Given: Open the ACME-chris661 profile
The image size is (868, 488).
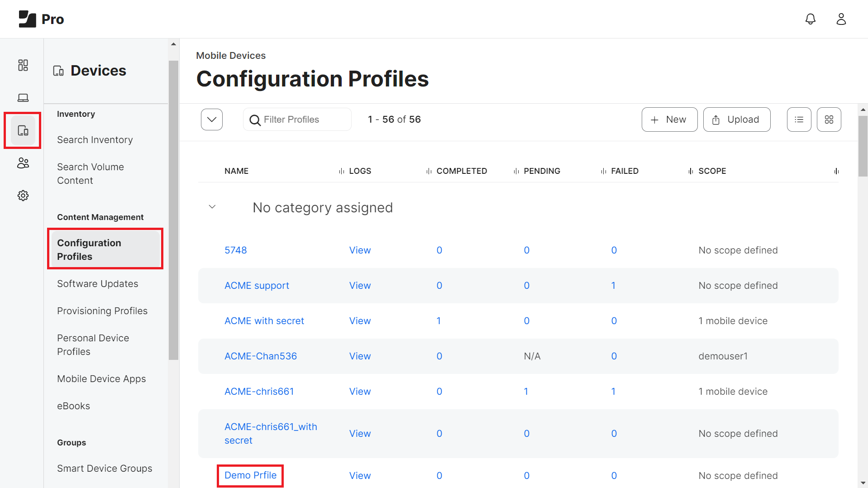Looking at the screenshot, I should 259,392.
